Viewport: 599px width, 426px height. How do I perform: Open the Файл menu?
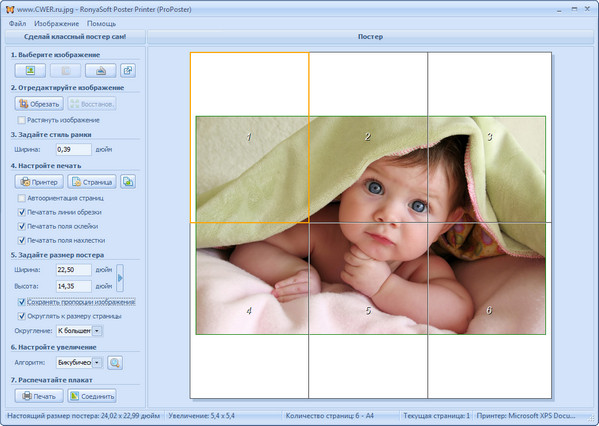coord(18,24)
